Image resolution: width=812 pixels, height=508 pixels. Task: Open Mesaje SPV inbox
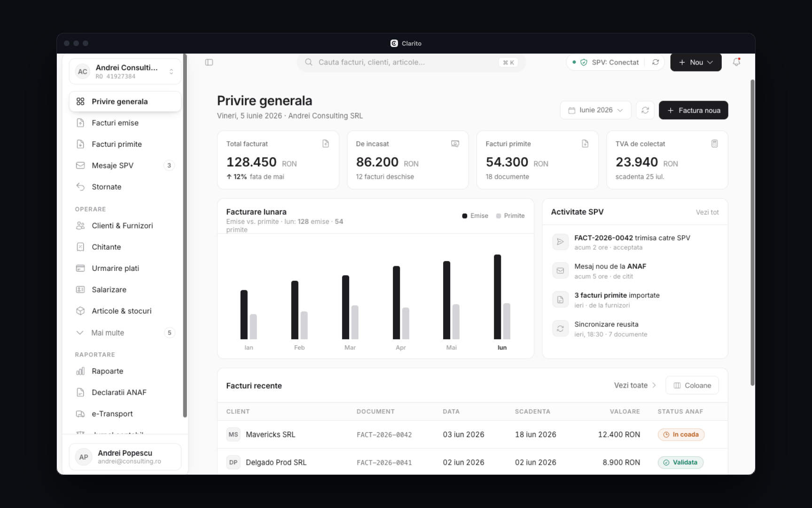(125, 166)
